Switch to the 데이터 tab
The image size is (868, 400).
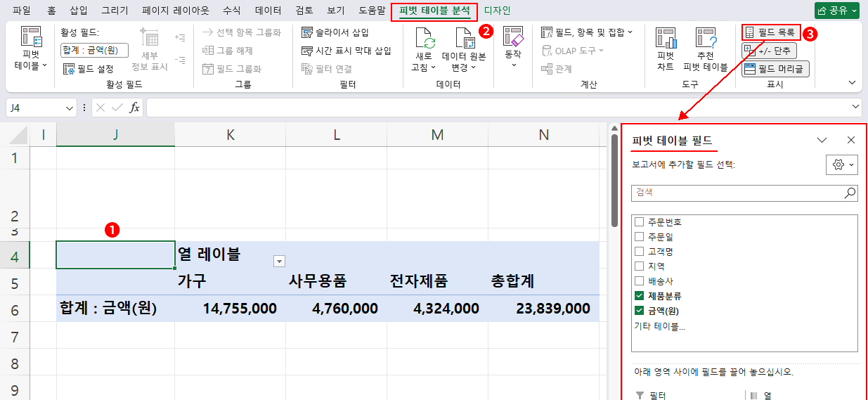(x=268, y=11)
